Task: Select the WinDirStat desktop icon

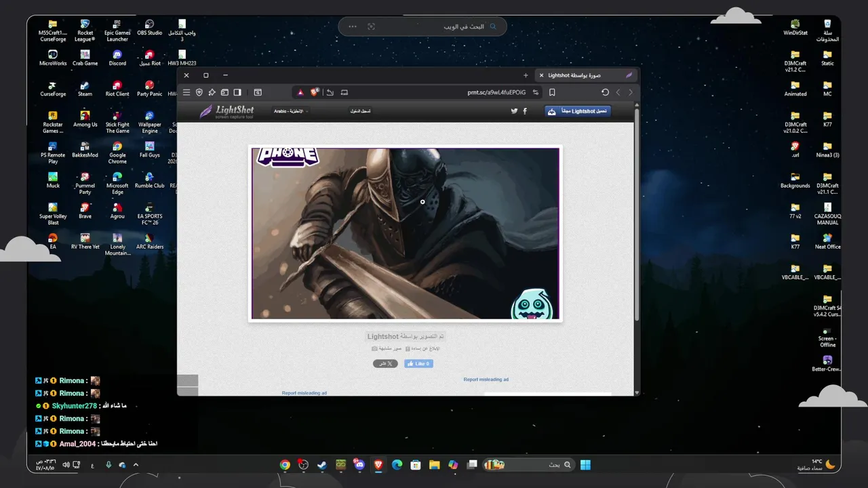Action: (x=795, y=28)
